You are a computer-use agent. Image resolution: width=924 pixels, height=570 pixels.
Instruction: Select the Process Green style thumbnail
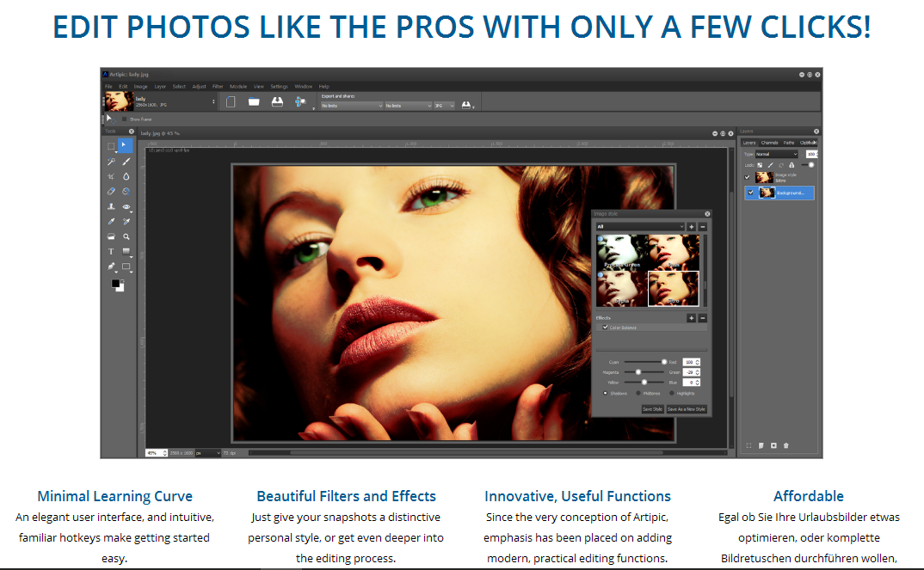click(622, 252)
